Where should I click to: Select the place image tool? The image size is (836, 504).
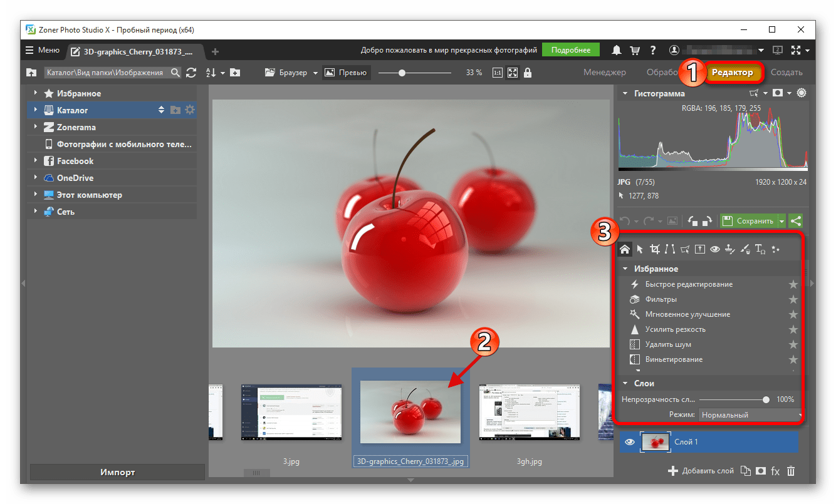click(700, 249)
